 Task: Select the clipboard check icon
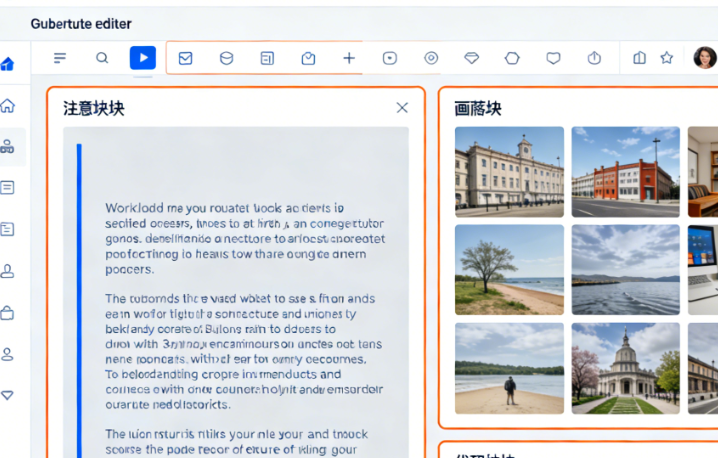tap(308, 58)
